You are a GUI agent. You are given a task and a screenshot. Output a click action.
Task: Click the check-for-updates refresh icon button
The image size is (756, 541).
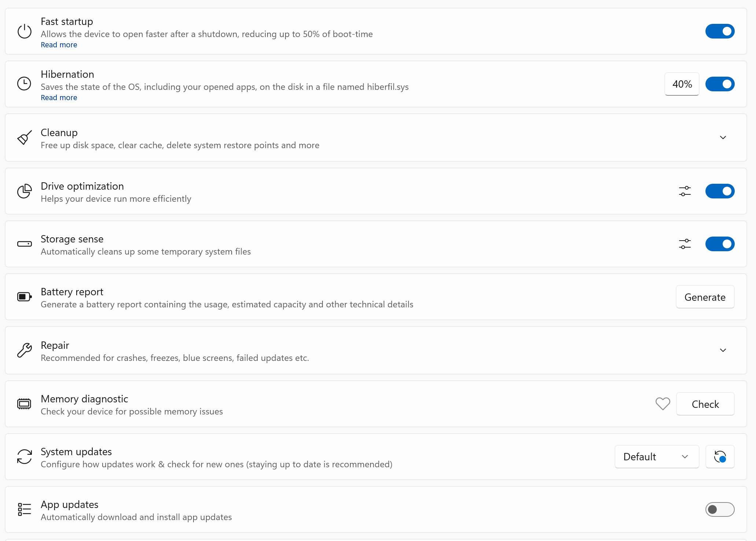720,457
